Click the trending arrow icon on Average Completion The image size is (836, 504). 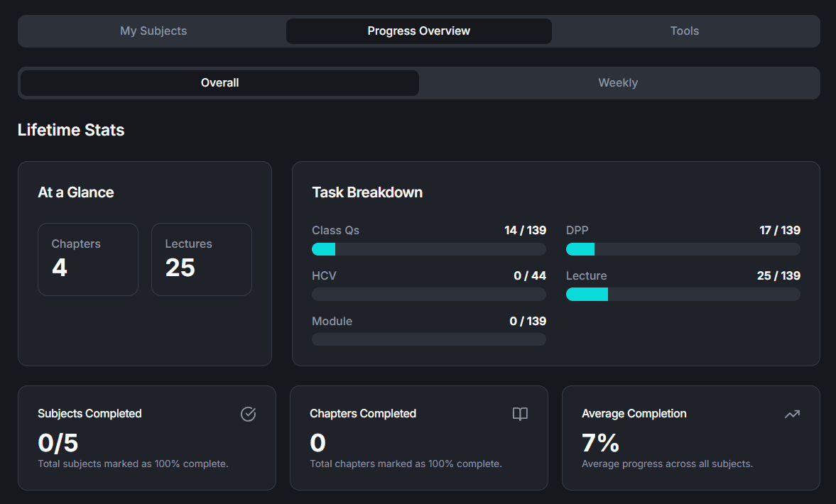pos(792,414)
